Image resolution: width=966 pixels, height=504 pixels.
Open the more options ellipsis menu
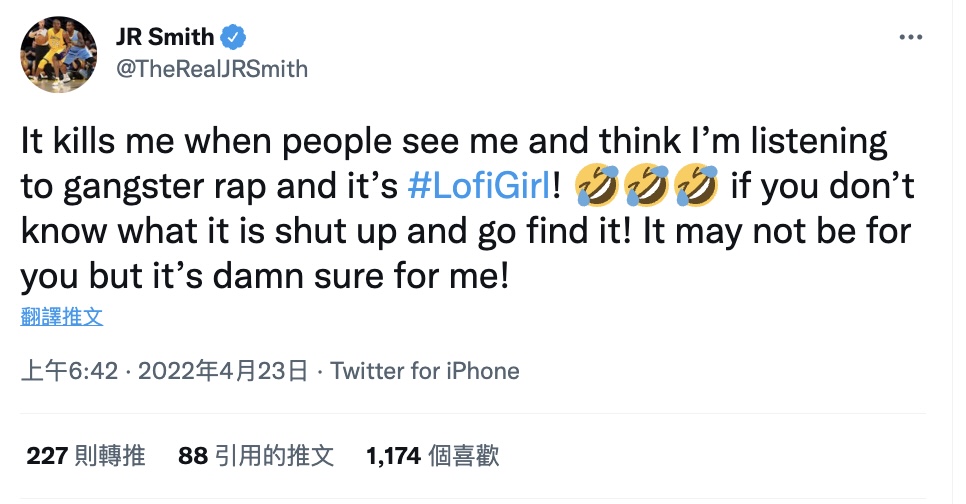click(909, 38)
